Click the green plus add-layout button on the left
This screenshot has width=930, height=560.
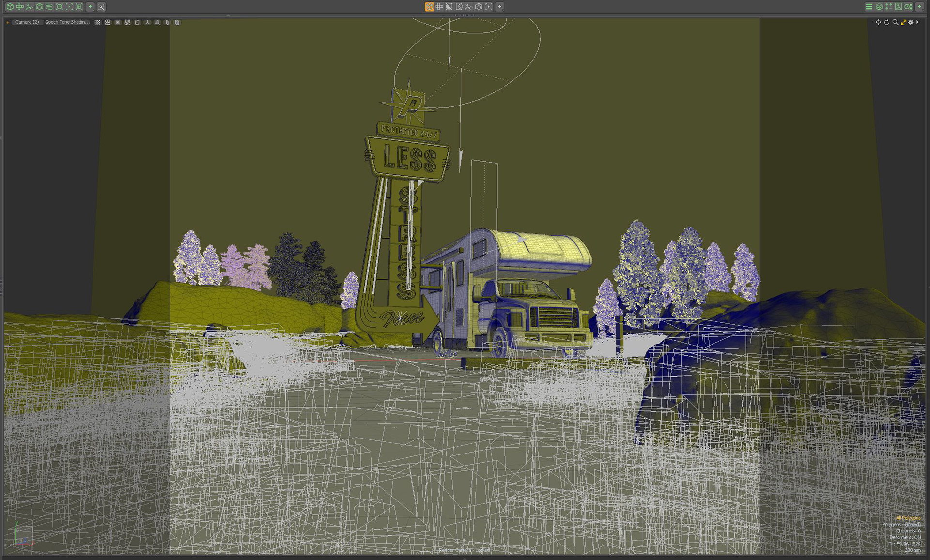coord(90,7)
